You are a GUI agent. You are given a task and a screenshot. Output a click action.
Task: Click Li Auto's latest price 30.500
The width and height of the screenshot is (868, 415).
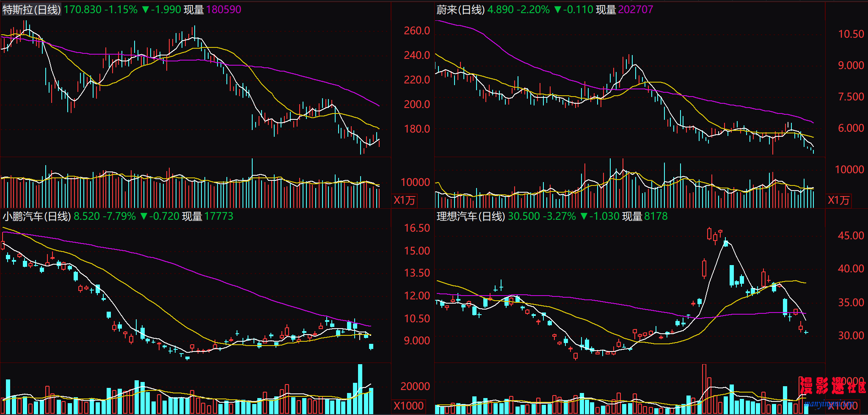click(524, 216)
